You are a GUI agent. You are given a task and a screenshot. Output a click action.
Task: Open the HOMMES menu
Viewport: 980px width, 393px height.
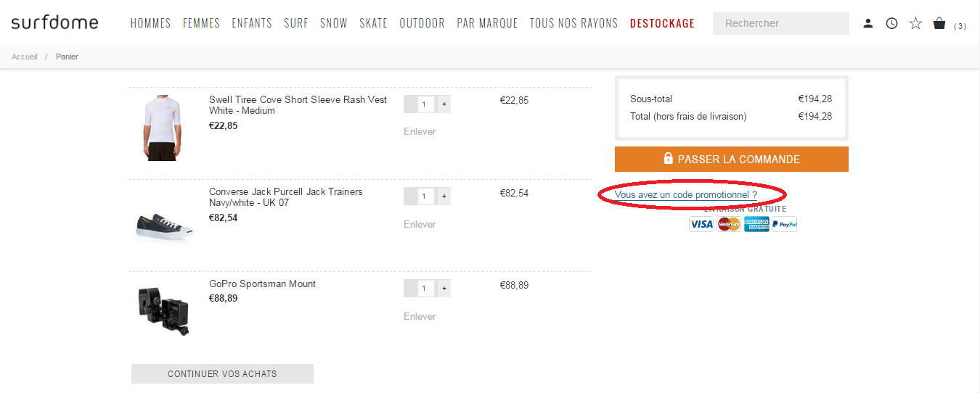point(151,23)
